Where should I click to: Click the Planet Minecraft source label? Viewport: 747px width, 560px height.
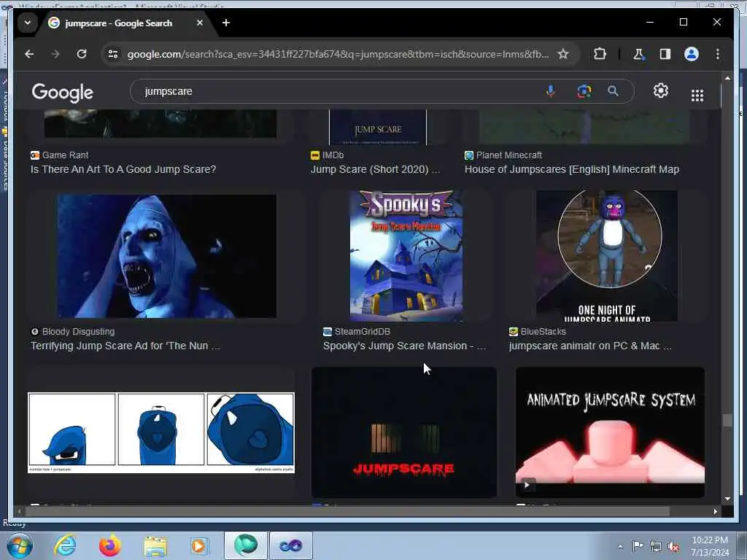click(503, 155)
